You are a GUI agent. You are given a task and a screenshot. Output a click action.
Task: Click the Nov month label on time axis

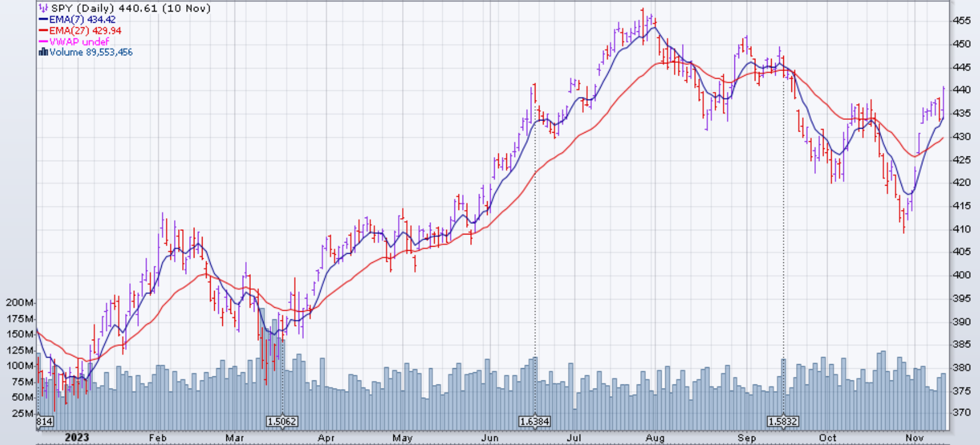point(914,437)
